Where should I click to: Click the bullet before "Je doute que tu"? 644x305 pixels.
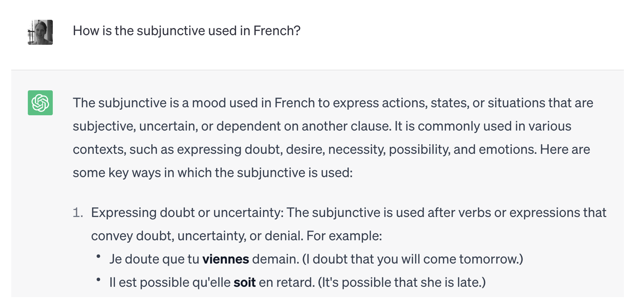coord(98,256)
